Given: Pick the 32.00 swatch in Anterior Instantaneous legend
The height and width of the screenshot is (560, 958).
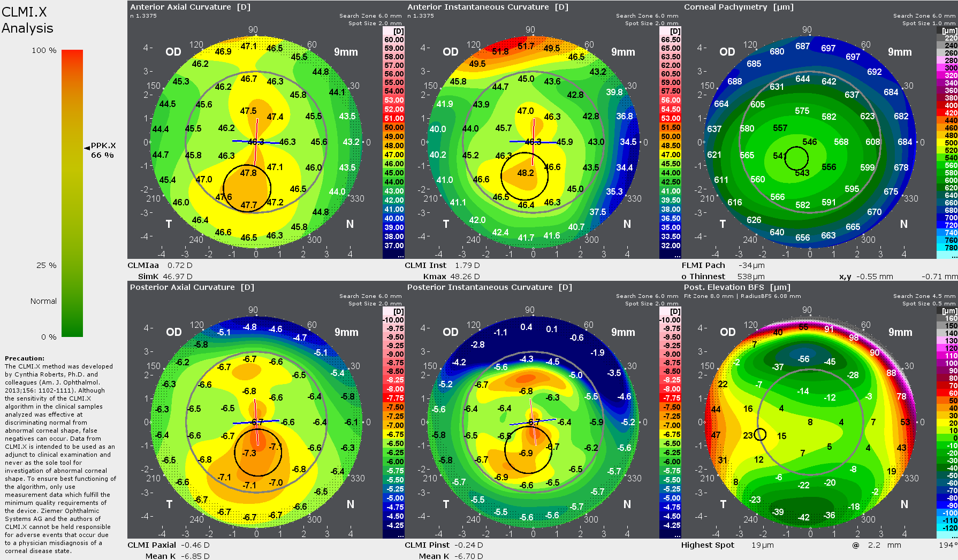Looking at the screenshot, I should click(x=670, y=246).
